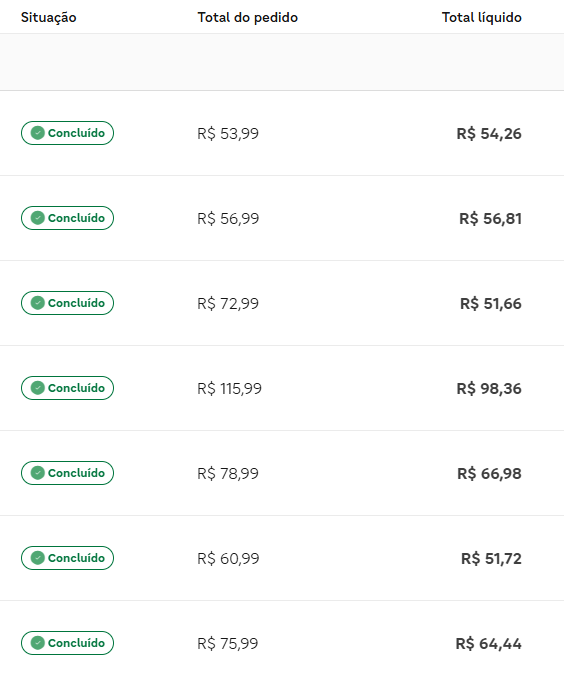Select the order total R$ 115,99
The image size is (564, 679).
pyautogui.click(x=229, y=388)
